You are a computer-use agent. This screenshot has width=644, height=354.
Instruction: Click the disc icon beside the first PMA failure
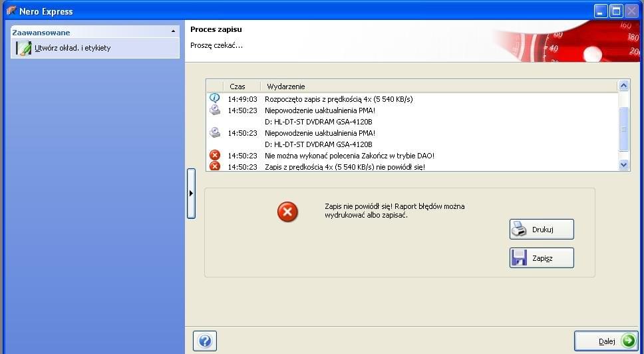coord(215,110)
